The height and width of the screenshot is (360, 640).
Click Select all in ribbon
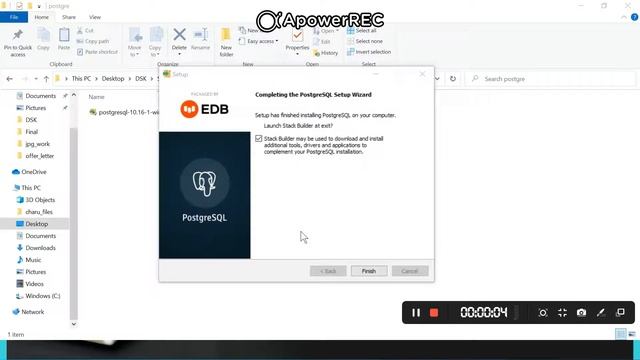click(362, 31)
